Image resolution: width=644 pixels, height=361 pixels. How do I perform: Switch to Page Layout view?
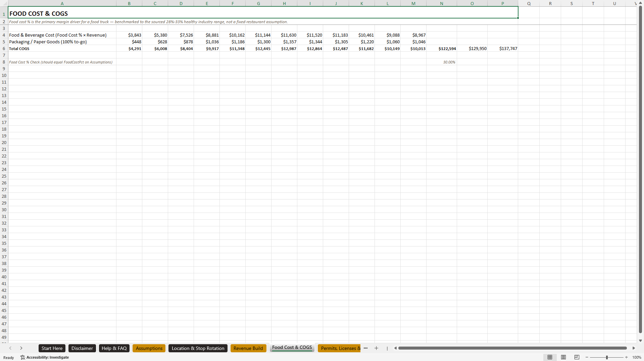pyautogui.click(x=563, y=357)
